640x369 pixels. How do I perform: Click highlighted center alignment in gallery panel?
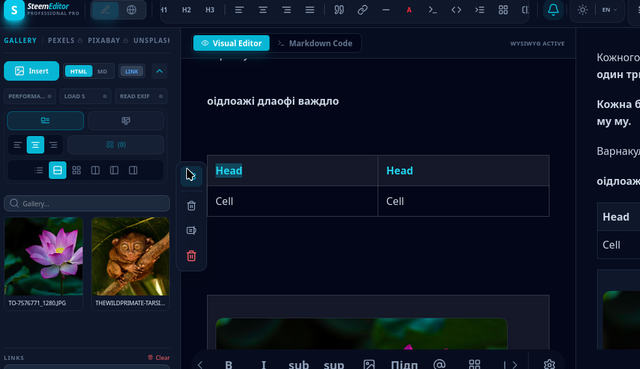(x=36, y=145)
